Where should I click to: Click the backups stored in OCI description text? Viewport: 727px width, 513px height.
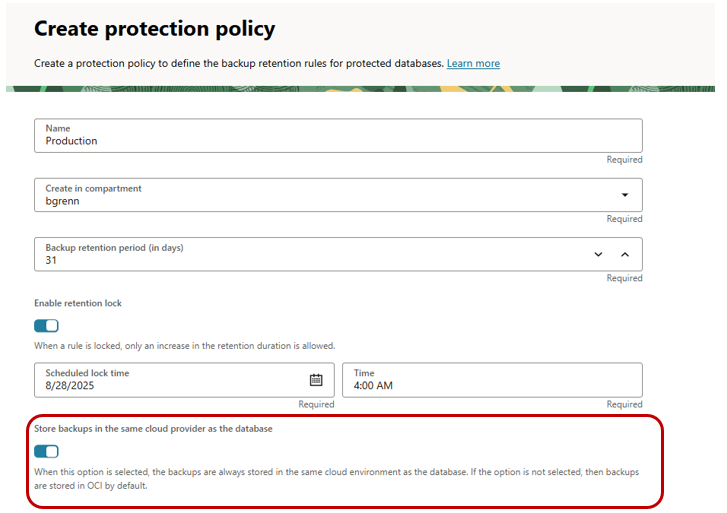336,477
